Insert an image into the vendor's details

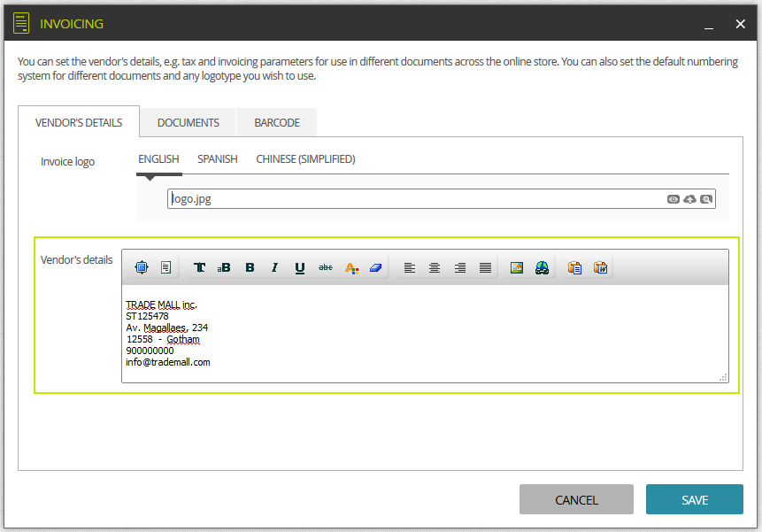517,267
